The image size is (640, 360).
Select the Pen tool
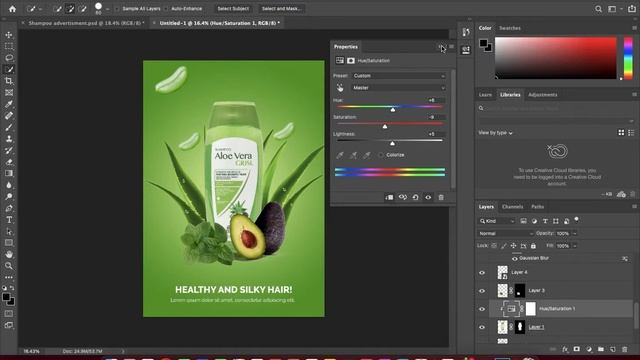pos(9,208)
